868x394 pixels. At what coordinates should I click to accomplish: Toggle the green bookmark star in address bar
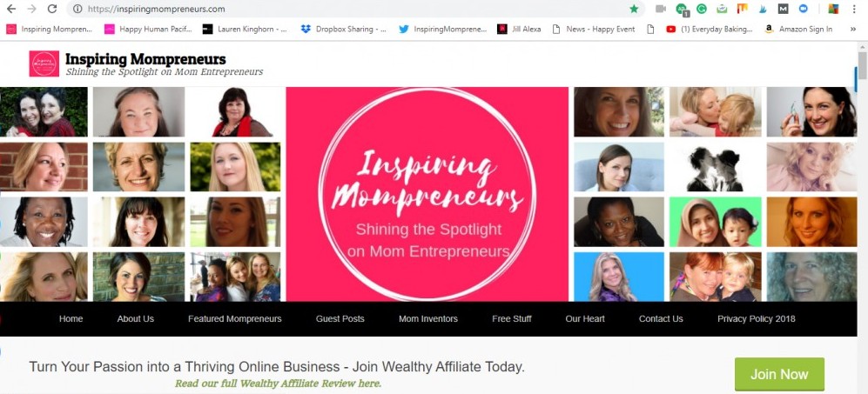(634, 9)
